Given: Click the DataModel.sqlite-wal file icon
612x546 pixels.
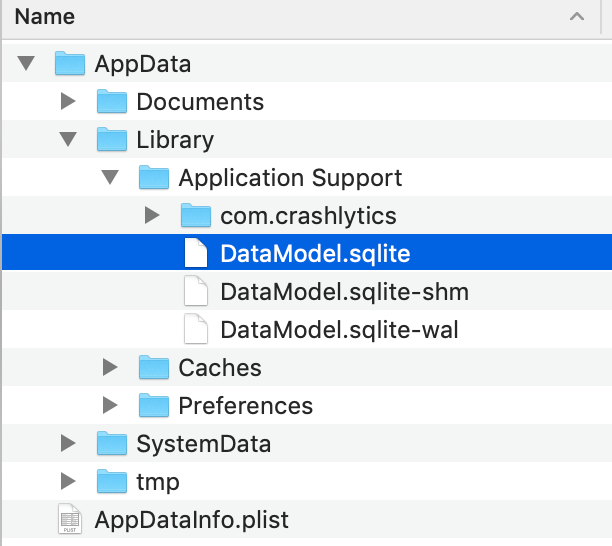Looking at the screenshot, I should pos(196,329).
